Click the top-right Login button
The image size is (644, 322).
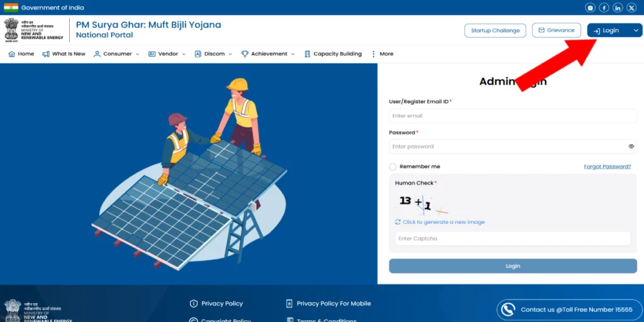coord(609,30)
